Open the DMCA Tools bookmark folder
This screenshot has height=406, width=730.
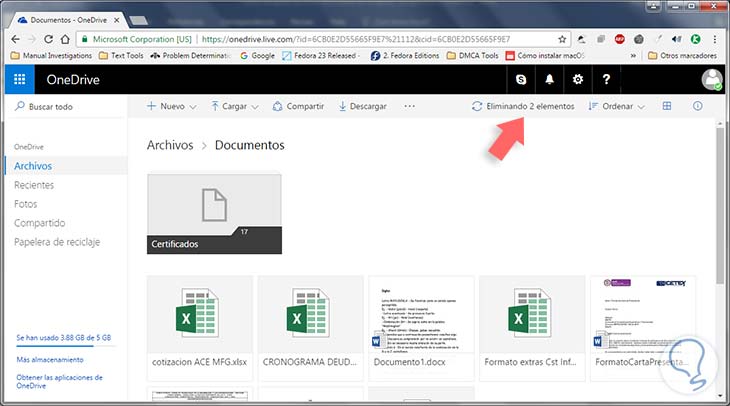pyautogui.click(x=473, y=55)
